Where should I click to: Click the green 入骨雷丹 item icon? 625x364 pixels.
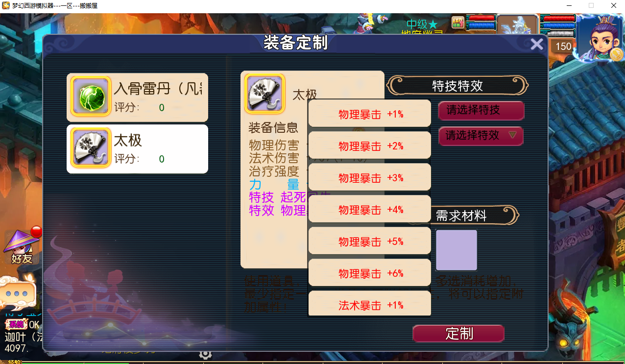[x=91, y=96]
